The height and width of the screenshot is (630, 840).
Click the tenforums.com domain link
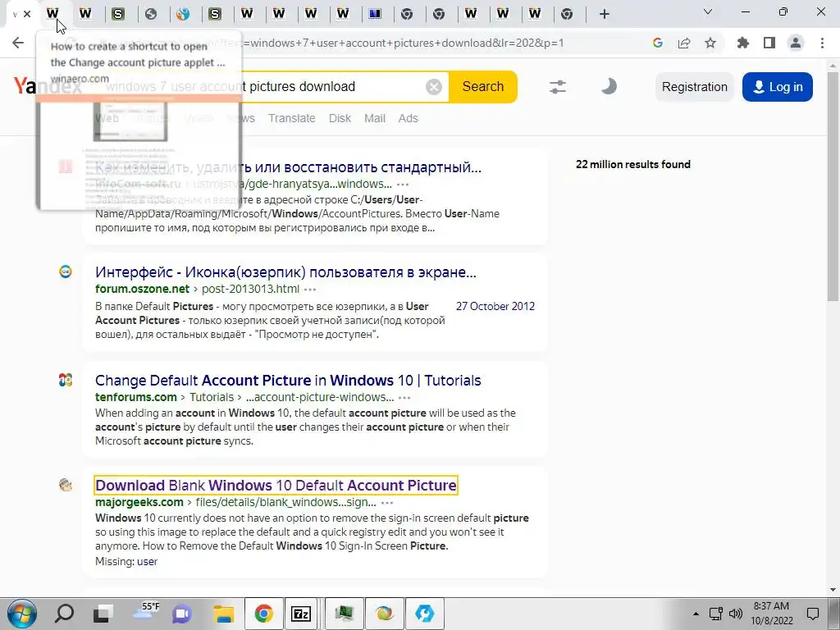pyautogui.click(x=136, y=398)
